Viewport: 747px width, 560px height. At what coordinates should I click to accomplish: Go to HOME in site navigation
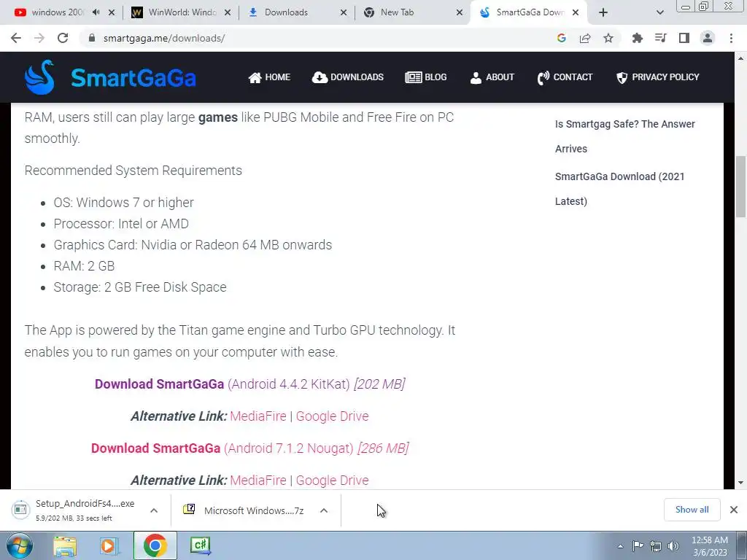(x=269, y=77)
